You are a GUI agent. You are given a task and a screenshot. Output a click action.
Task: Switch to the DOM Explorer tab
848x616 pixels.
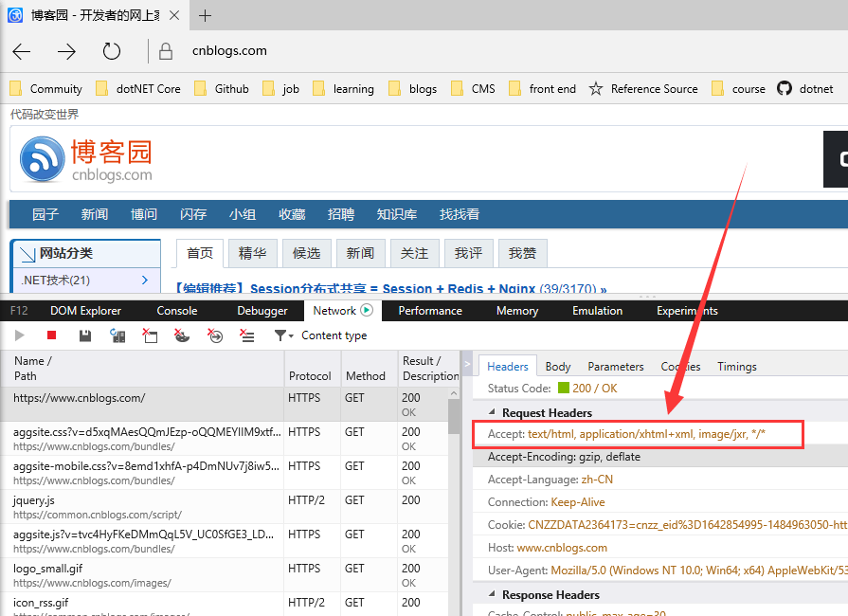tap(85, 311)
